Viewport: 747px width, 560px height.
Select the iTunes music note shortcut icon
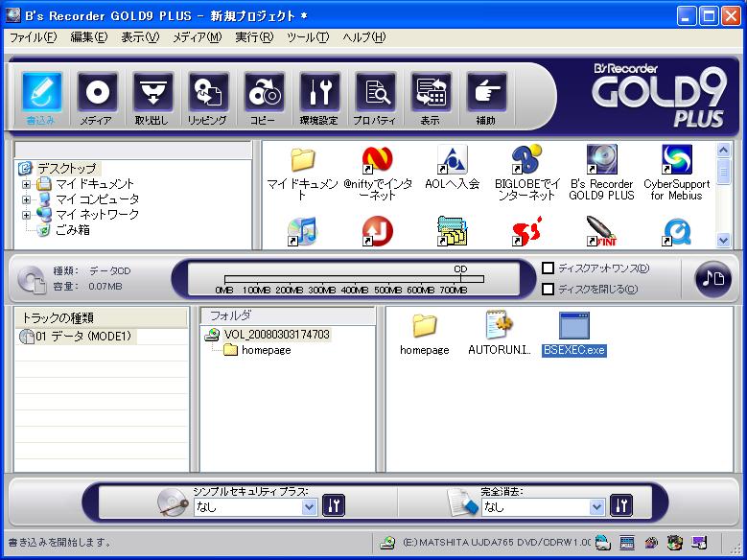pos(302,232)
